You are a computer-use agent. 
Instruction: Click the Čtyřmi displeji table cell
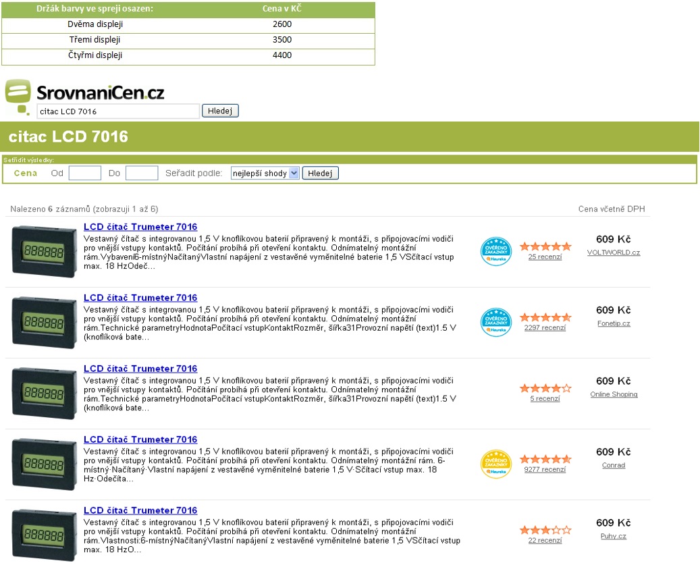click(x=95, y=55)
